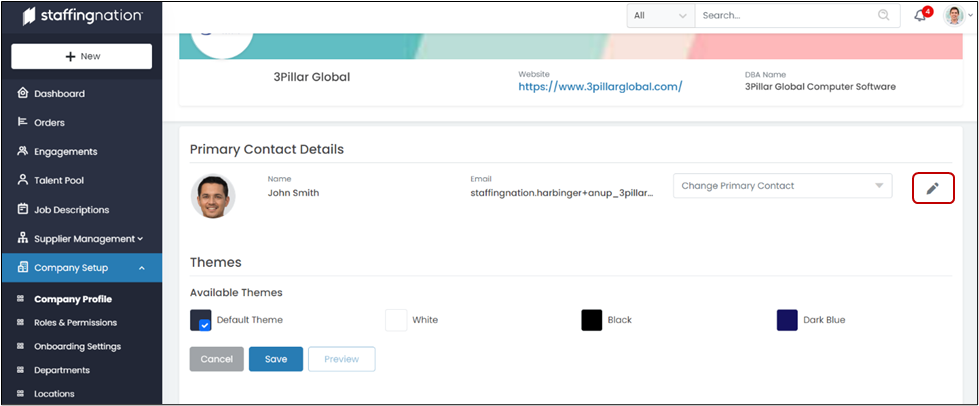Go to Departments submenu item
979x406 pixels.
click(62, 370)
